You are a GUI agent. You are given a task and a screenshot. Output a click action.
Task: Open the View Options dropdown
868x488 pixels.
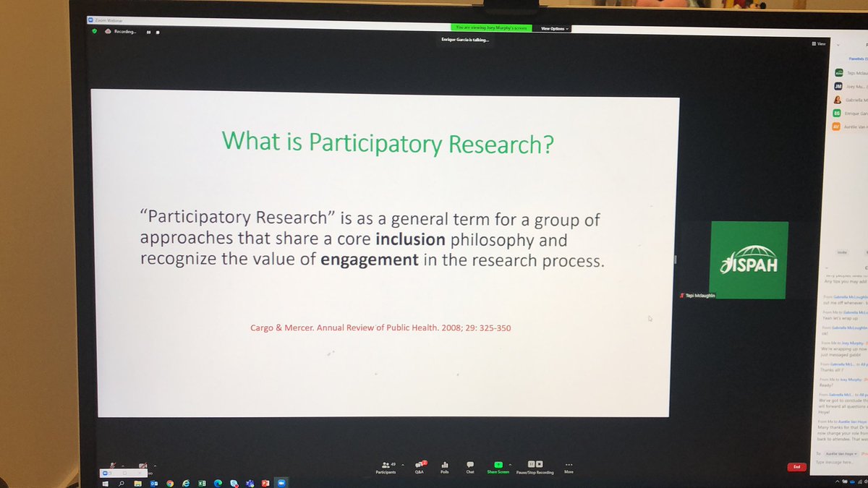[x=555, y=29]
